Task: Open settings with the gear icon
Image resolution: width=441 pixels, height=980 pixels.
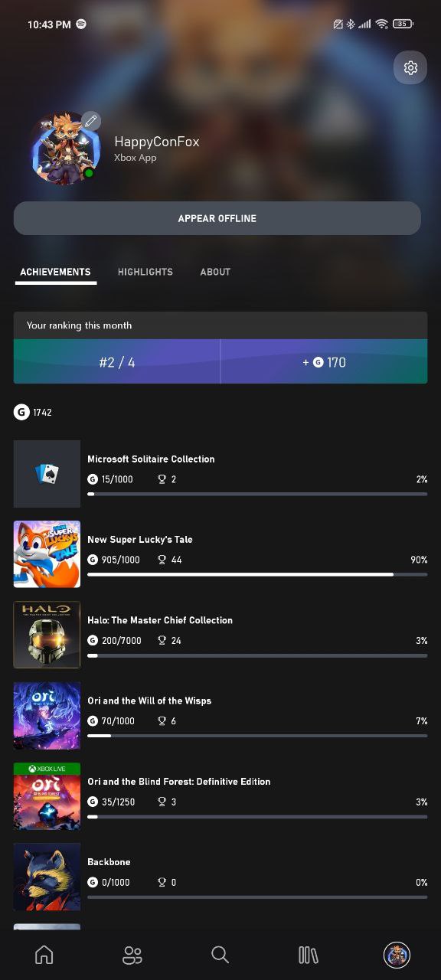Action: coord(410,67)
